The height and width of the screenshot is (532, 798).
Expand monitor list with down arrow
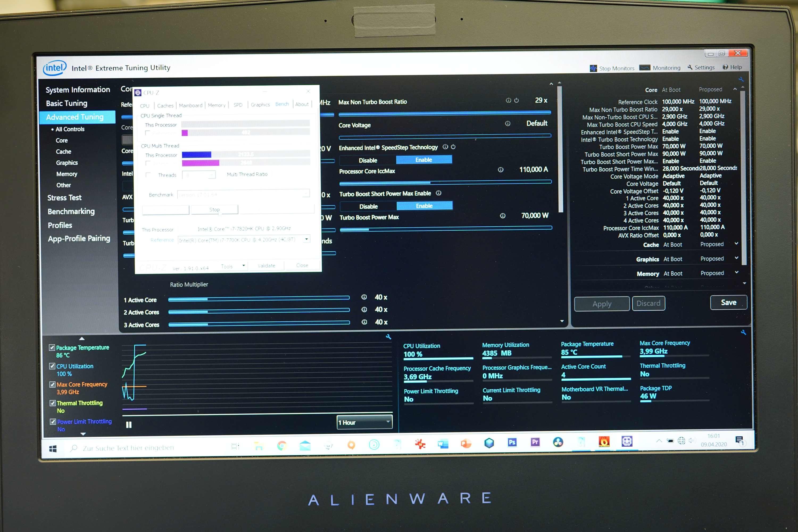pos(83,434)
